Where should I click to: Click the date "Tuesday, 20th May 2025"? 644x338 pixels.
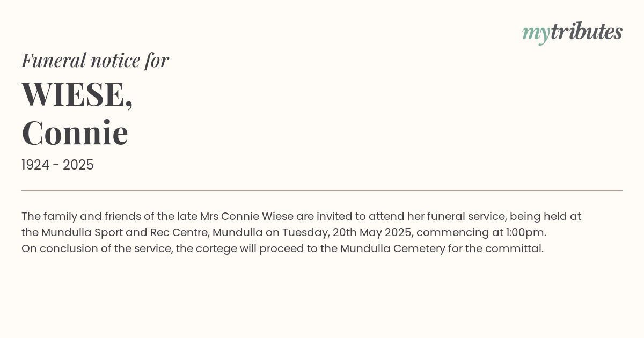[x=348, y=233]
